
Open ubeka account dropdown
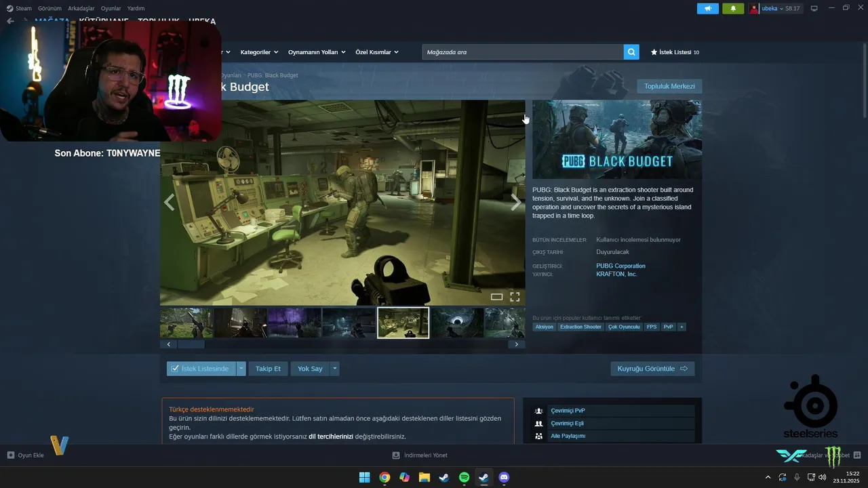coord(776,9)
